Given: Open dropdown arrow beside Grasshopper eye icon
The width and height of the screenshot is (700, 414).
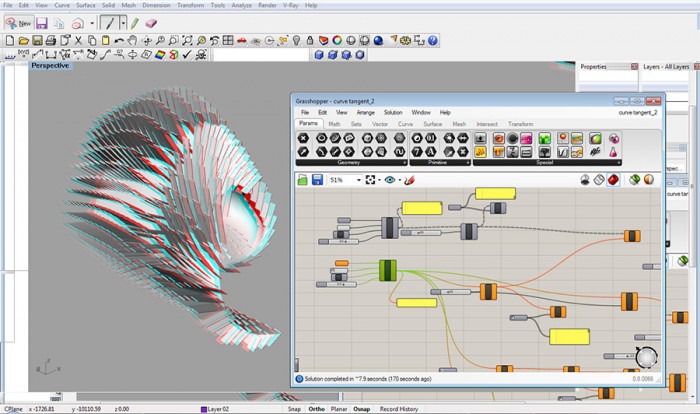Looking at the screenshot, I should pyautogui.click(x=400, y=180).
